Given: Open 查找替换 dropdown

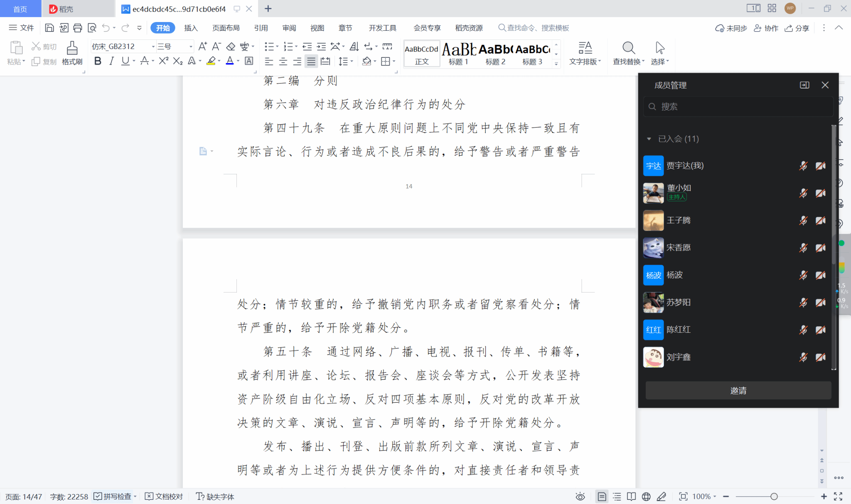Looking at the screenshot, I should (629, 61).
